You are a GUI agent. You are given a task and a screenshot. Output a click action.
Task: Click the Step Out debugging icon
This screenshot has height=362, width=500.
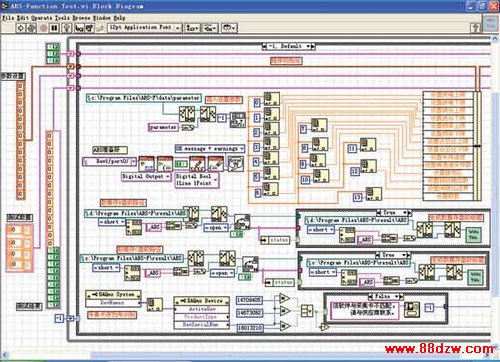(x=100, y=28)
